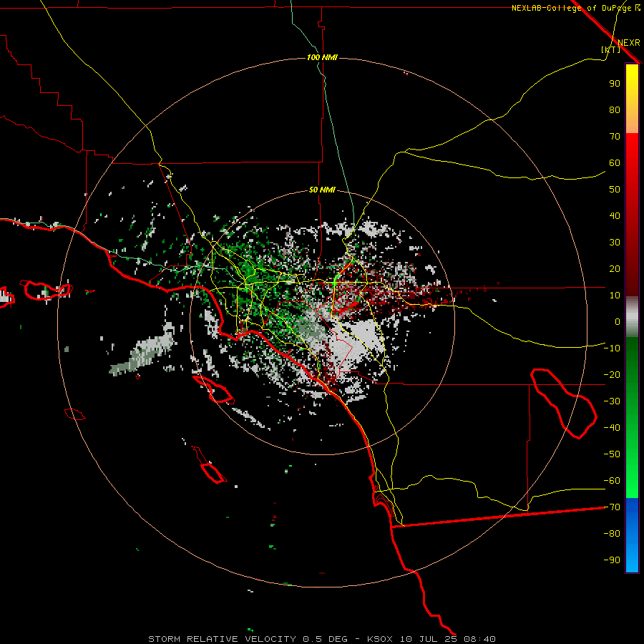Click the 100 NMI range ring label
This screenshot has width=644, height=644.
322,57
